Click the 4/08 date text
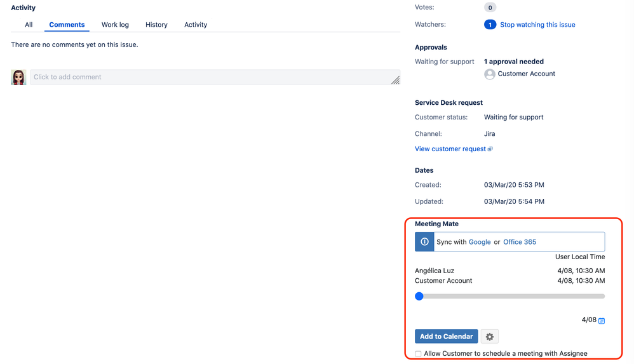This screenshot has width=634, height=364. coord(589,320)
